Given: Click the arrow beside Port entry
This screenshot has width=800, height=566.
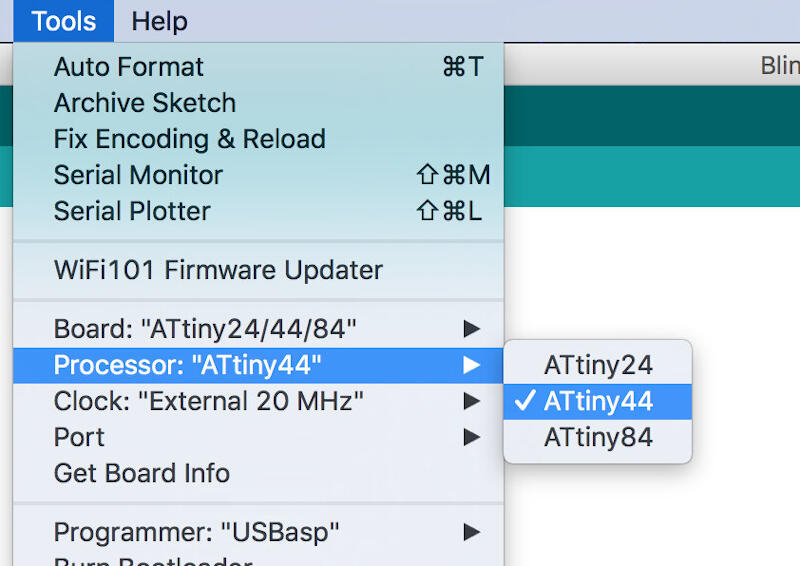Looking at the screenshot, I should click(472, 437).
